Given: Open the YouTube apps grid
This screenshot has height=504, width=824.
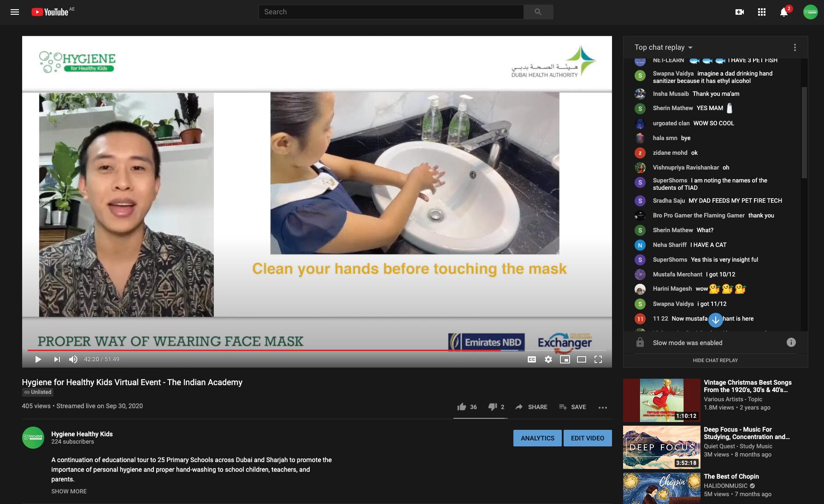Looking at the screenshot, I should 762,12.
